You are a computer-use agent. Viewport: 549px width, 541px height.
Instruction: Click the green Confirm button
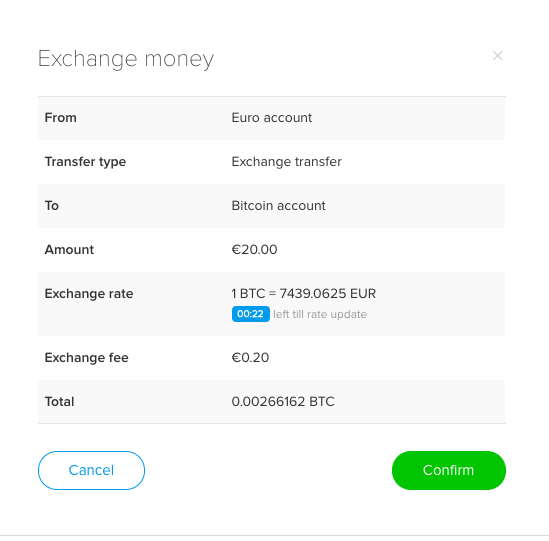coord(449,470)
